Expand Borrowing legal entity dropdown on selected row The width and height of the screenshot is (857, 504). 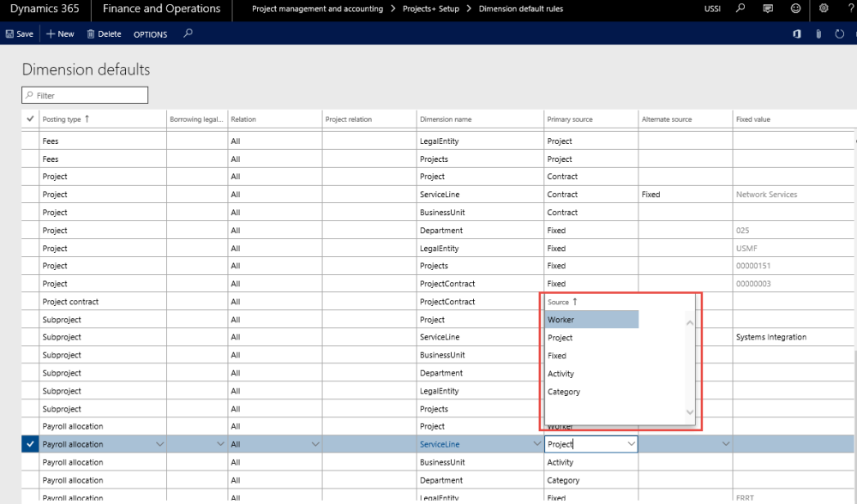click(x=220, y=444)
